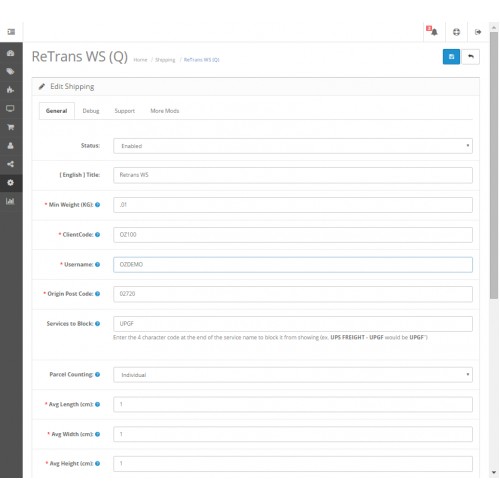
Task: Click the logout icon in header
Action: click(x=478, y=32)
